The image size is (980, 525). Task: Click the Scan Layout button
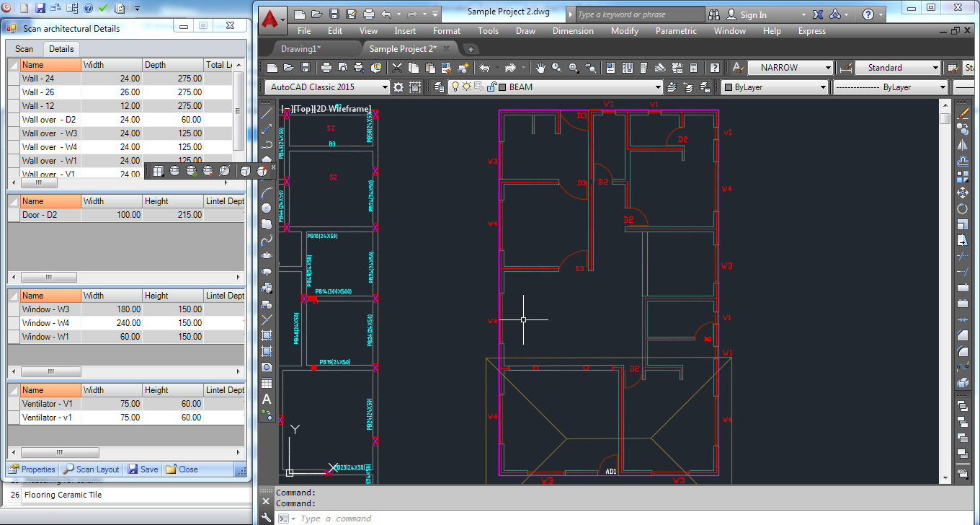coord(92,469)
